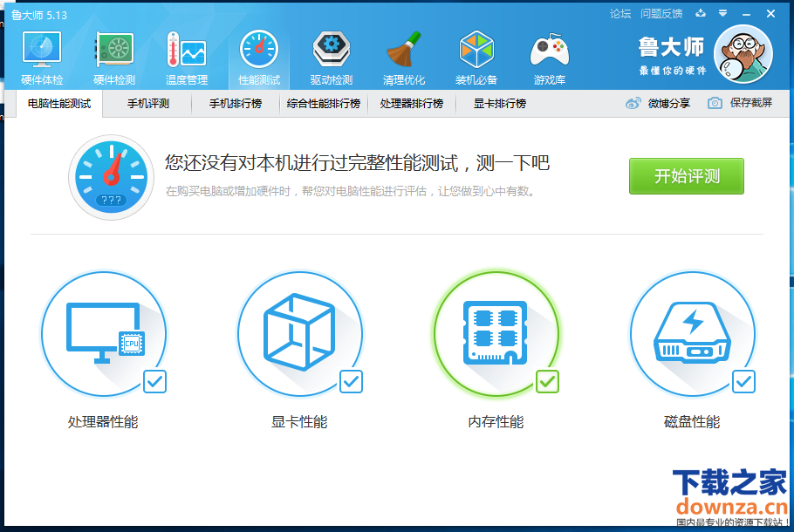Open 清理优化 broom cleanup icon

[404, 50]
